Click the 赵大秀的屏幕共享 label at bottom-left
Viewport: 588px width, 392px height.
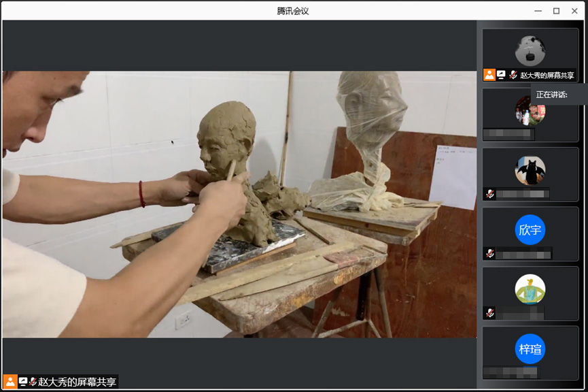[77, 382]
